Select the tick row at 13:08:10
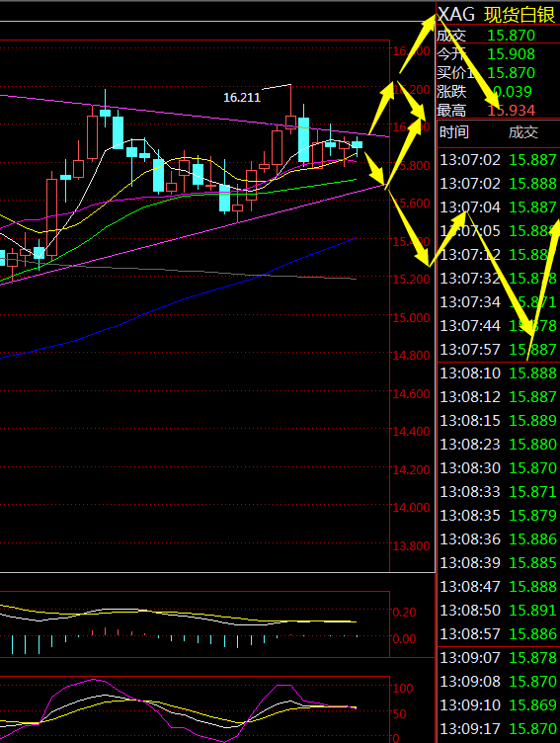Screen dimensions: 560x743 (x=498, y=372)
